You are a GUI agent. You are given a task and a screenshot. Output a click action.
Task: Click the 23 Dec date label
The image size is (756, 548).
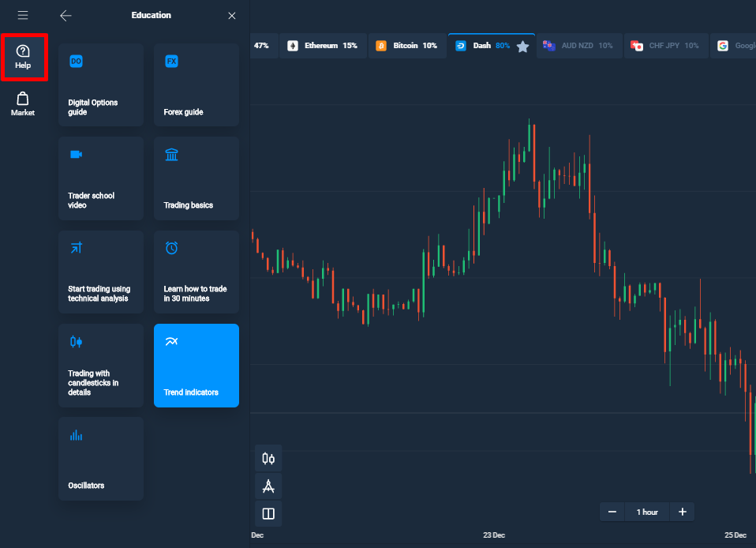(x=494, y=535)
